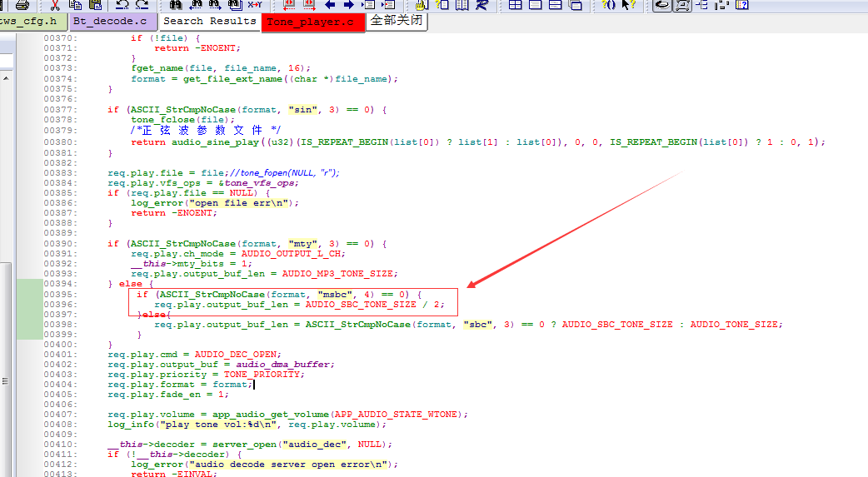Open the Browse Symbols book icon

[x=462, y=5]
